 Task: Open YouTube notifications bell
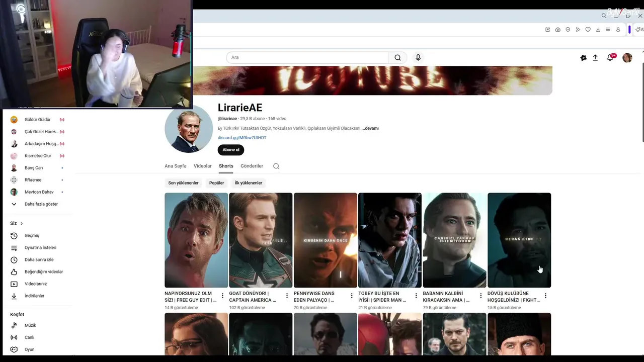point(610,58)
